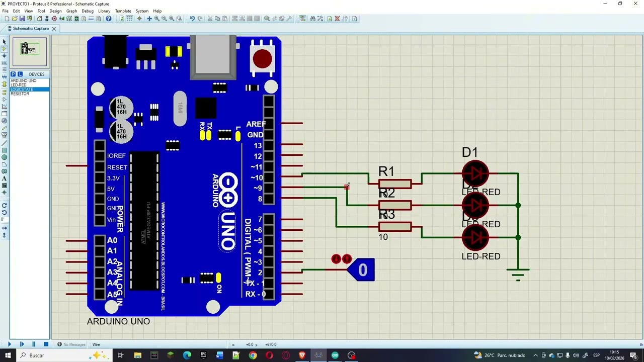Click the Cut scissors icon
The image size is (644, 362).
coord(210,19)
